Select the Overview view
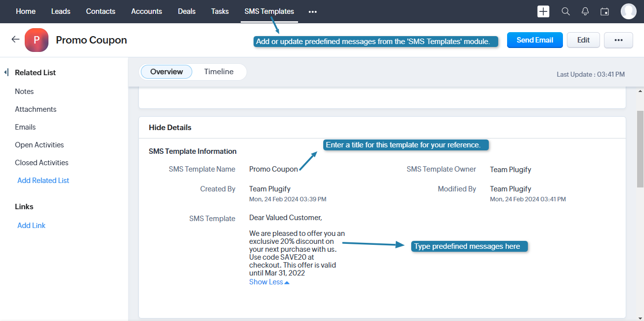The width and height of the screenshot is (644, 321). (167, 72)
